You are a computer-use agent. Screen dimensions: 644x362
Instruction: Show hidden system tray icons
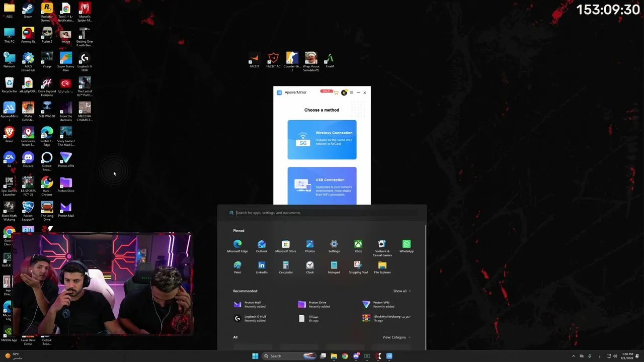click(x=574, y=356)
